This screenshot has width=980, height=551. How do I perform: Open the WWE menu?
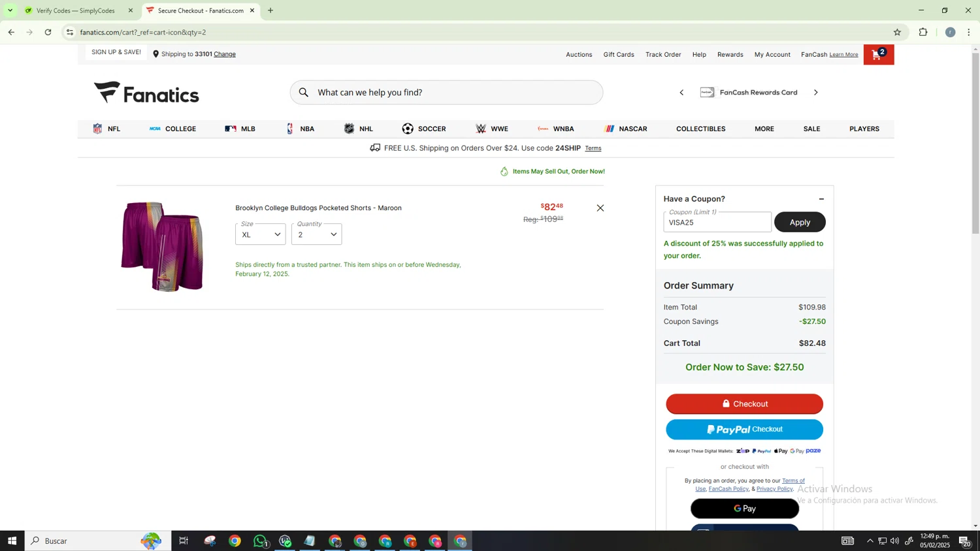[492, 129]
